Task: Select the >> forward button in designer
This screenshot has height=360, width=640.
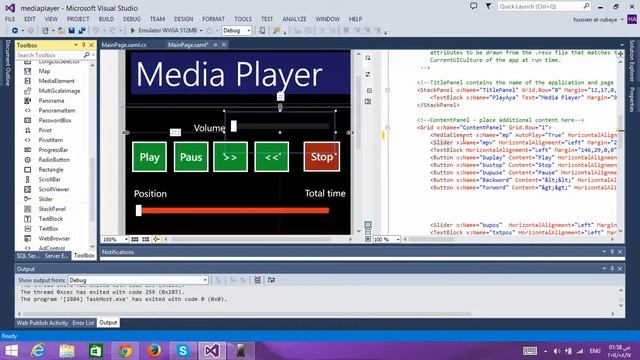Action: coord(230,157)
